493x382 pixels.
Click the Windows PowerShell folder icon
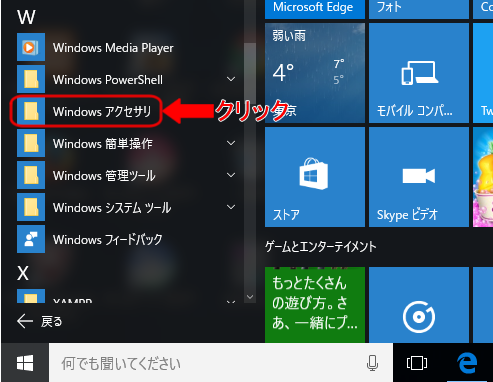click(31, 79)
